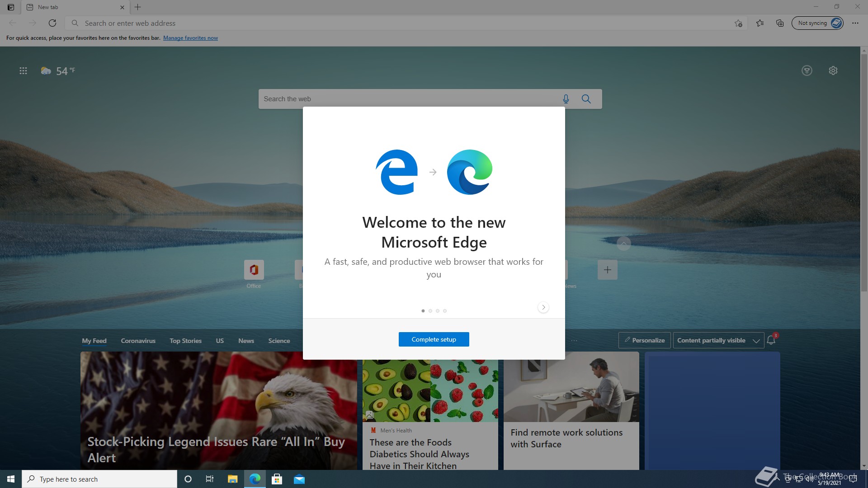Image resolution: width=868 pixels, height=488 pixels.
Task: Advance to next welcome slide arrow
Action: 543,307
